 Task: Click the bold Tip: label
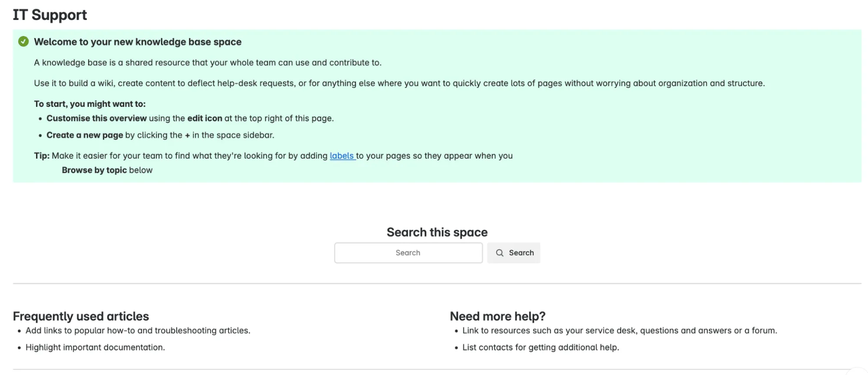pyautogui.click(x=42, y=156)
